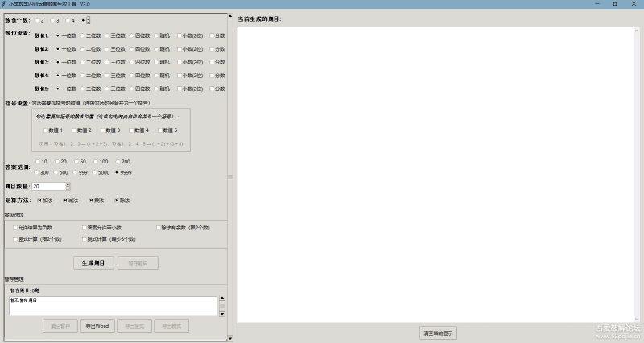Enable 分数 for 数值1

click(217, 35)
